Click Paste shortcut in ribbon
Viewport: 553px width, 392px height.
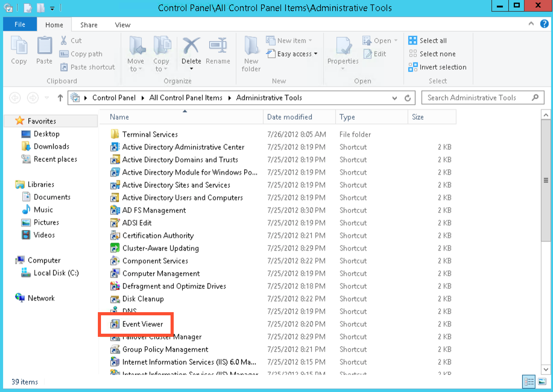[x=88, y=67]
